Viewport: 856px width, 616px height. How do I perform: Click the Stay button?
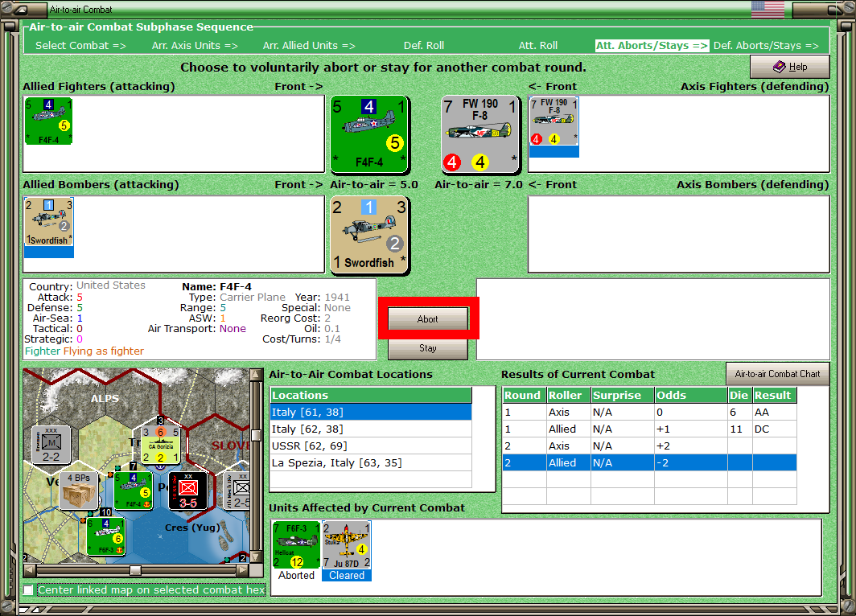pyautogui.click(x=427, y=347)
